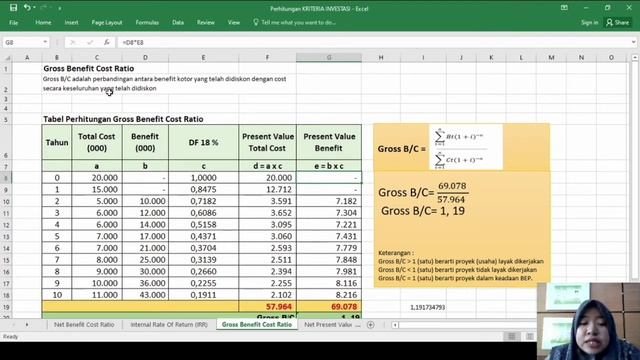
Task: Click the vertical scrollbar up arrow
Action: 635,58
